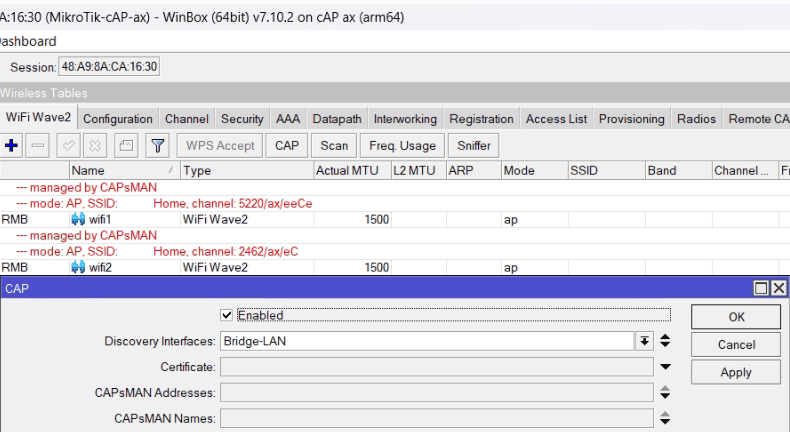Switch to the AAA tab
Image resolution: width=790 pixels, height=432 pixels.
288,119
